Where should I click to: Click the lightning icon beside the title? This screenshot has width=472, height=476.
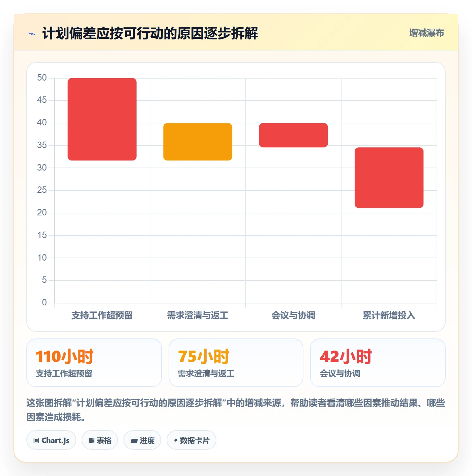click(32, 34)
